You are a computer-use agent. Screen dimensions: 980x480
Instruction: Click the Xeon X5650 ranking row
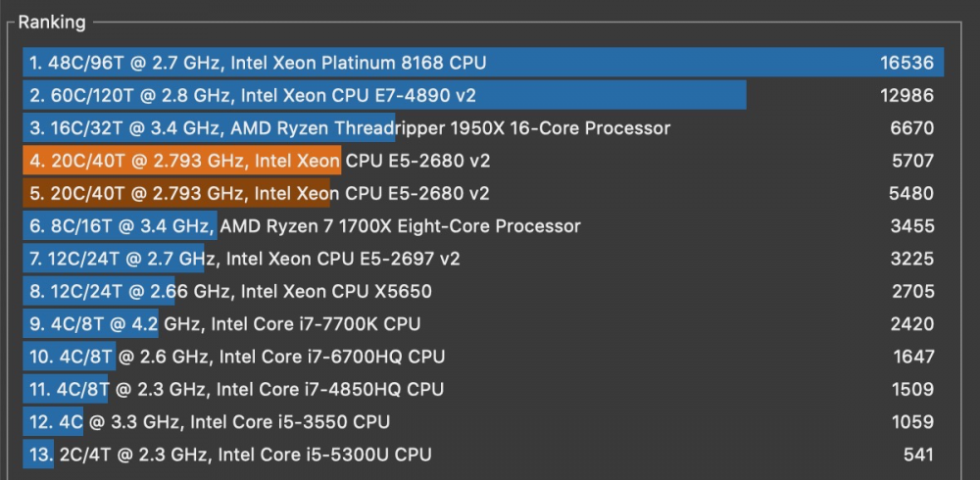[x=483, y=291]
